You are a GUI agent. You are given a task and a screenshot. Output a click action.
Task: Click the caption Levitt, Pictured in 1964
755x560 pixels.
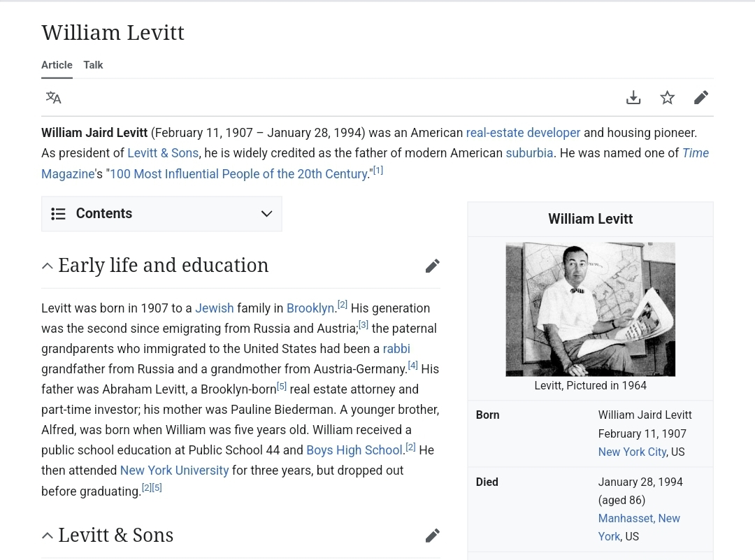point(590,386)
